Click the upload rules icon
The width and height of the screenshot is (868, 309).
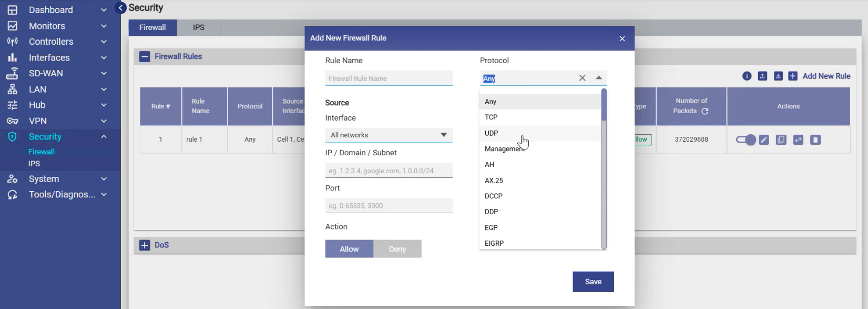[762, 76]
